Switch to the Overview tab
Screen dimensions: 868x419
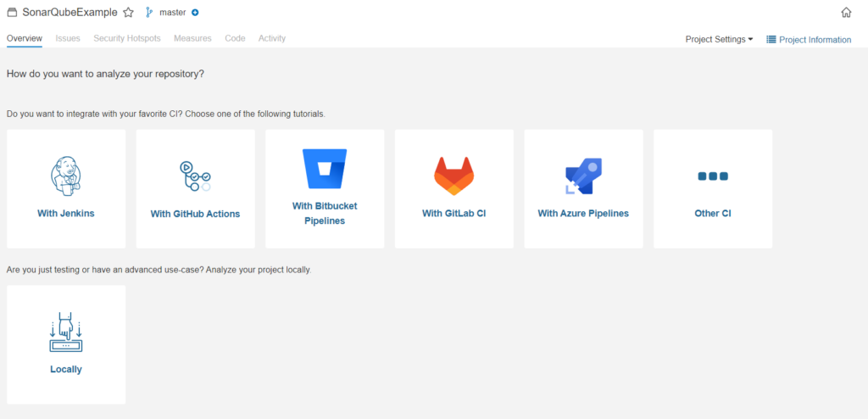tap(25, 38)
